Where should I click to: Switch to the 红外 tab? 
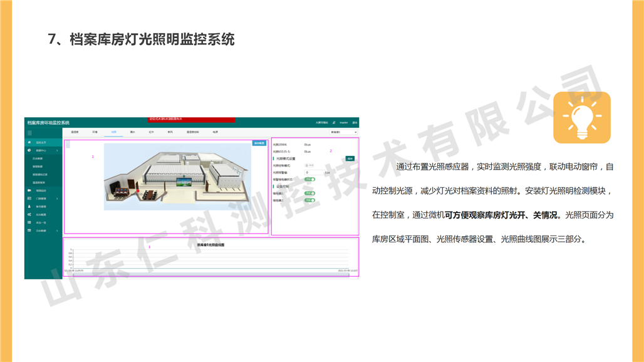point(151,132)
